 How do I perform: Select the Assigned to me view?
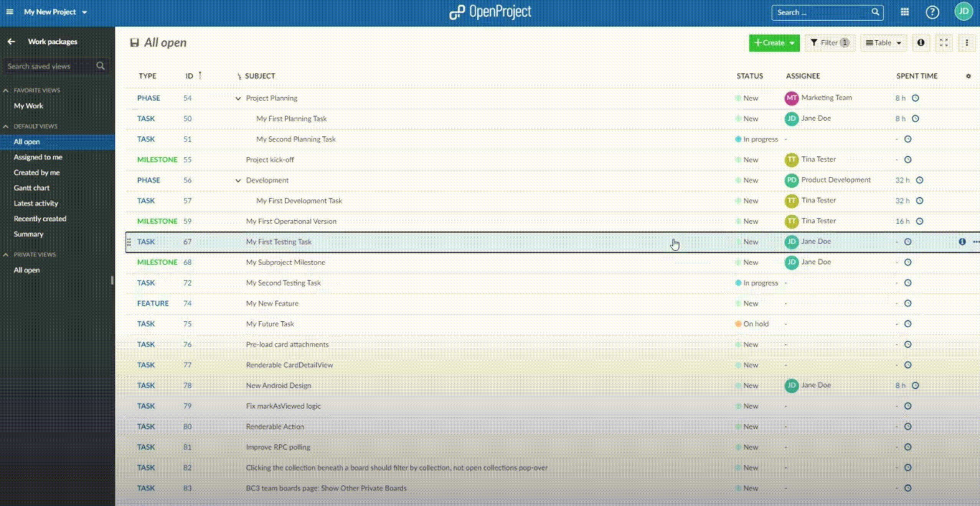(x=37, y=157)
